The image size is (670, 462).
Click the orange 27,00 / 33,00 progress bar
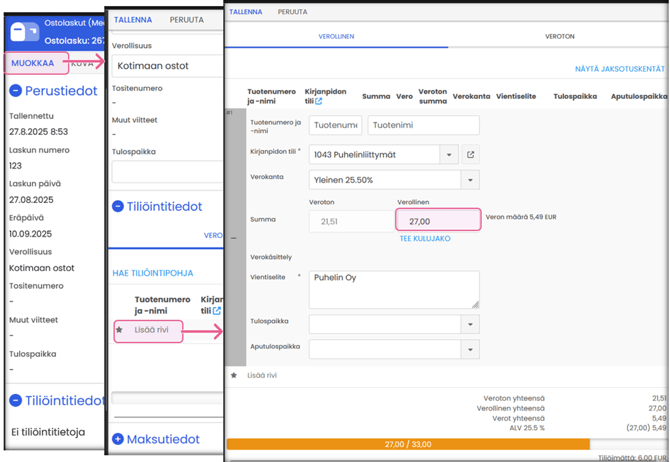(x=408, y=445)
